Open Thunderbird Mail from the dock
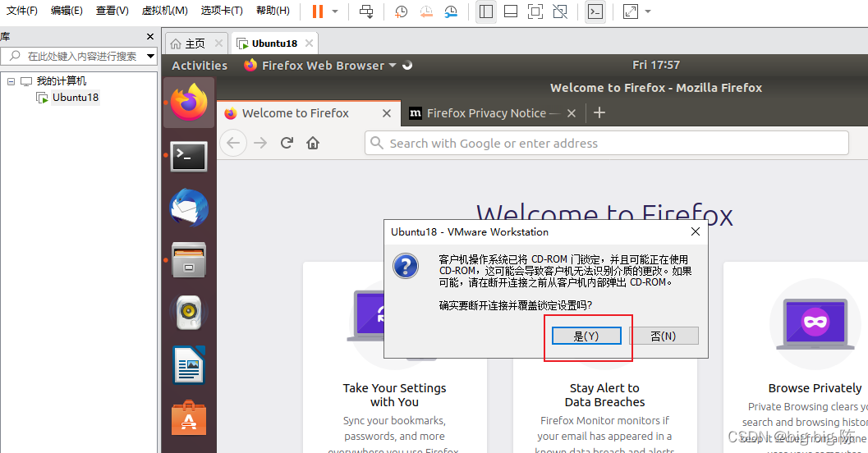The height and width of the screenshot is (453, 868). coord(189,208)
